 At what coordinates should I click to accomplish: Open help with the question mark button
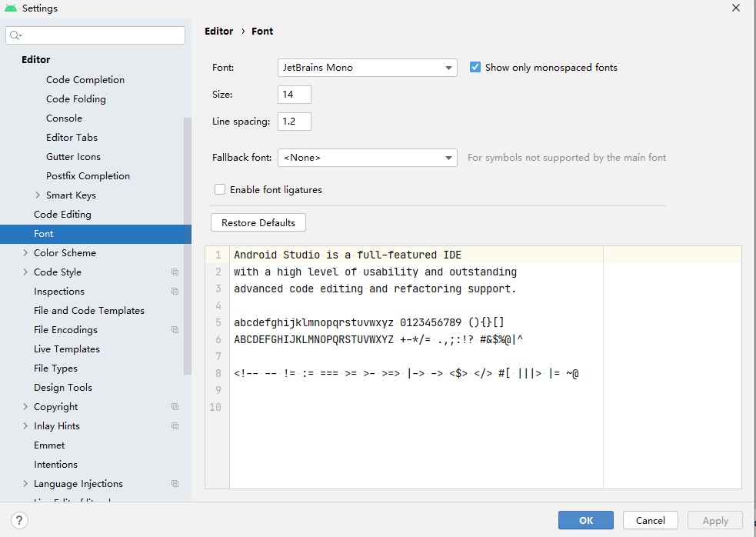click(x=19, y=521)
